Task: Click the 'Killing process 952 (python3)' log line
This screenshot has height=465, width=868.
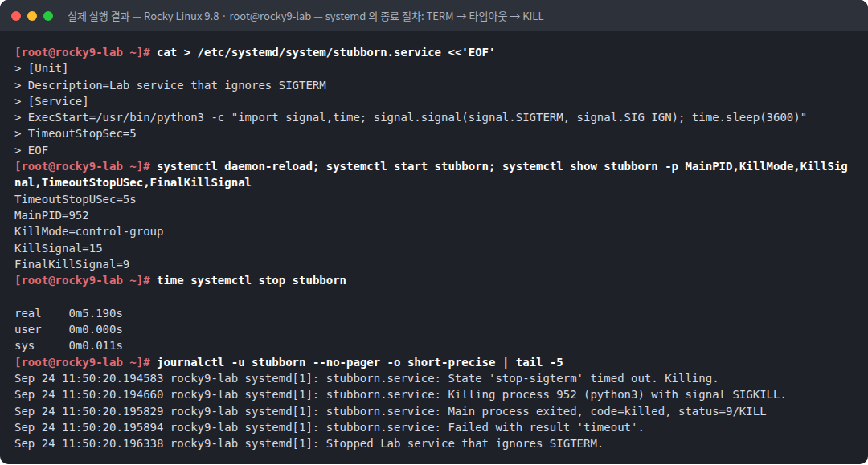Action: click(400, 395)
